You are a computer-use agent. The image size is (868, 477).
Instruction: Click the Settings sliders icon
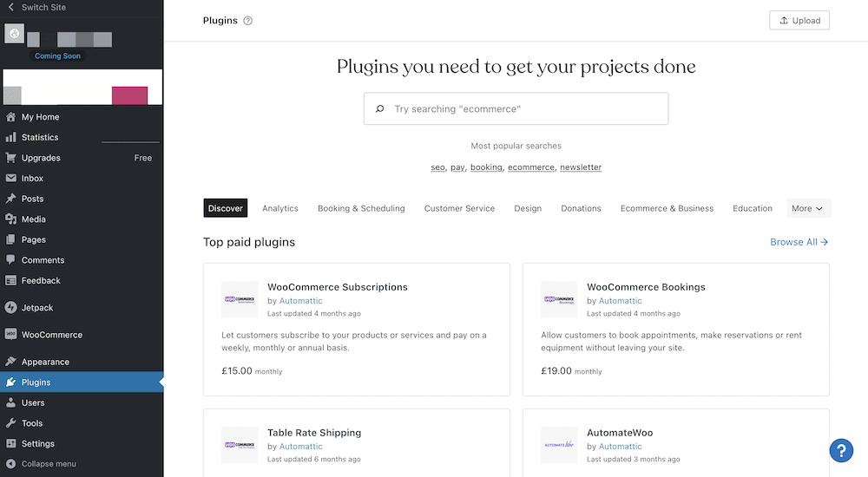tap(10, 443)
